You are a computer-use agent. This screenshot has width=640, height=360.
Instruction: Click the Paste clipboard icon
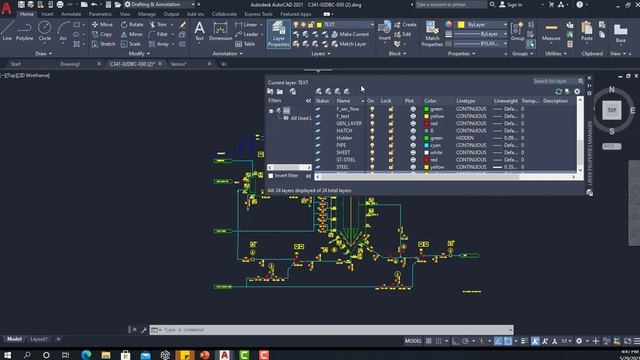(587, 31)
